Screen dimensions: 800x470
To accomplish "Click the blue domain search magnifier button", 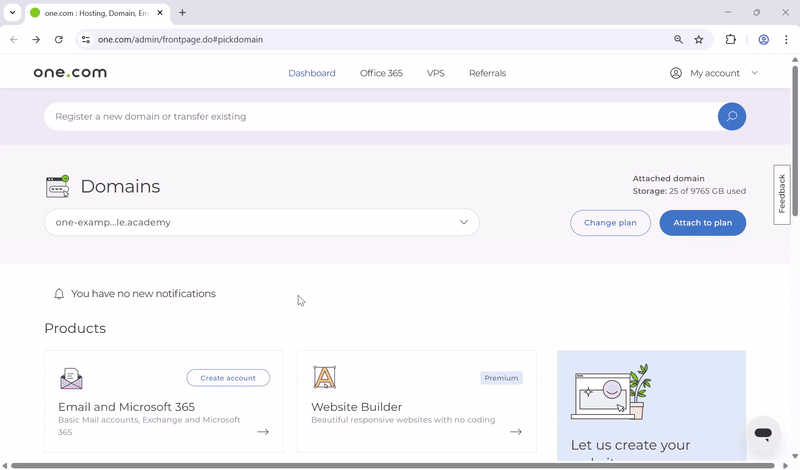I will point(731,116).
